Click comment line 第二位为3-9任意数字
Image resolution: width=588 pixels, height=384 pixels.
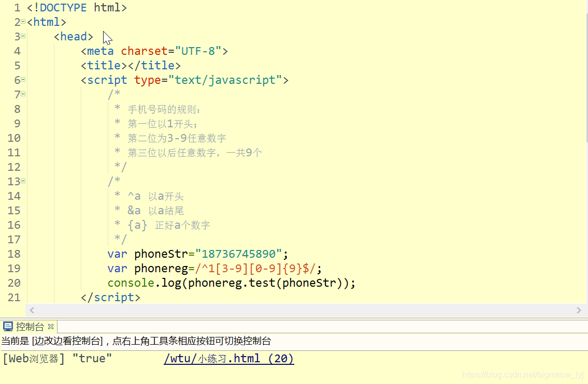tap(177, 138)
